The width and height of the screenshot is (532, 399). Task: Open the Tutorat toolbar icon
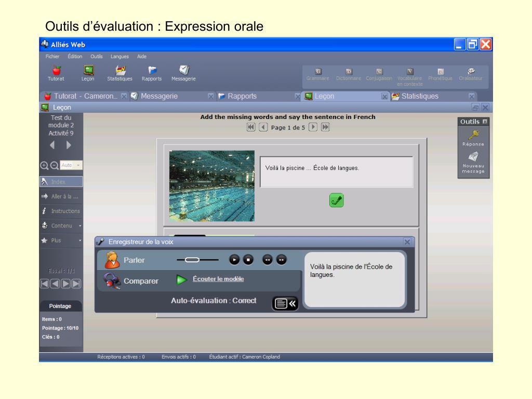[x=56, y=73]
